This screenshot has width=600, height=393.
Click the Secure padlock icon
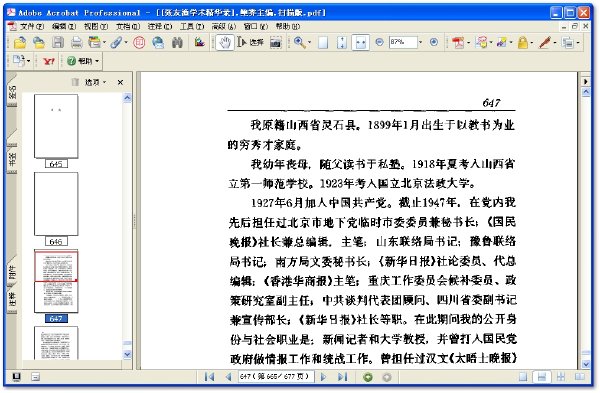[x=523, y=42]
